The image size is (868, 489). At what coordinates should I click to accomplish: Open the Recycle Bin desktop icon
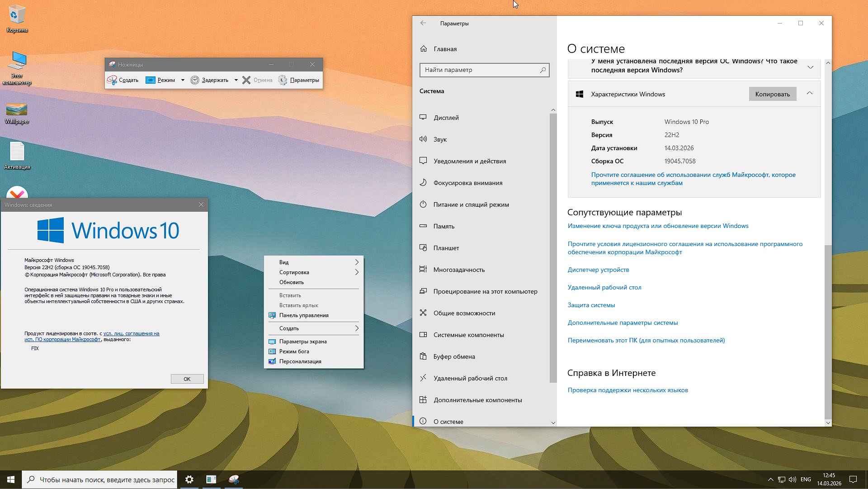coord(17,15)
